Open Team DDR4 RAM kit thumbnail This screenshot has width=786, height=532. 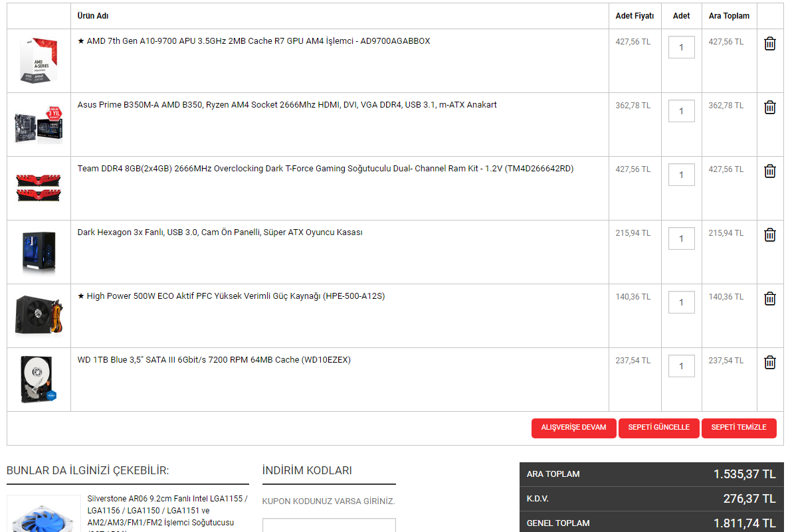(x=39, y=188)
